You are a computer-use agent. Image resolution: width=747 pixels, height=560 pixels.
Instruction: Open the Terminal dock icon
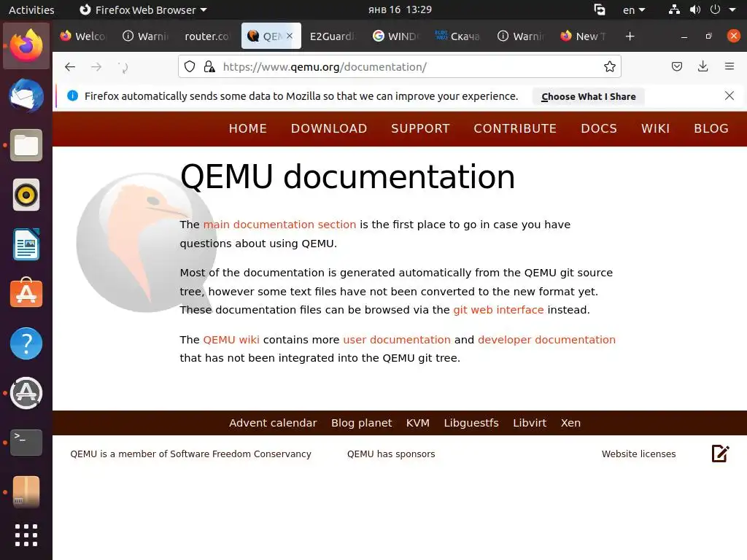[26, 443]
